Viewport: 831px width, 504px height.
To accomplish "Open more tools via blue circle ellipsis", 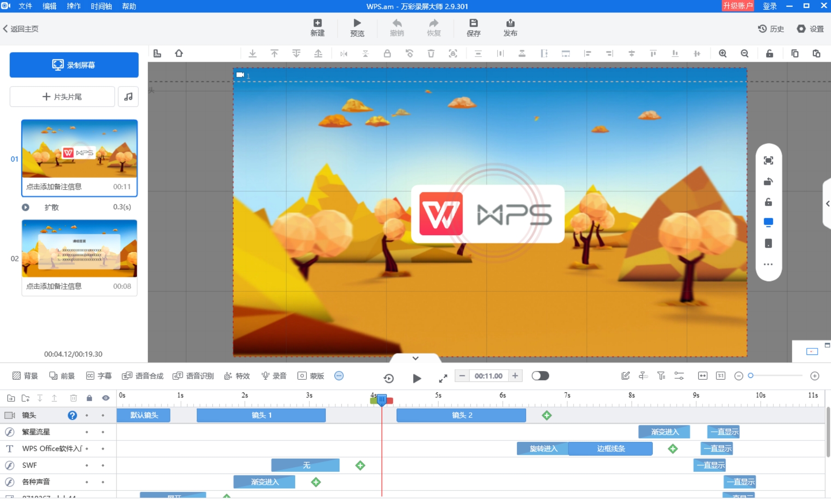I will click(339, 376).
